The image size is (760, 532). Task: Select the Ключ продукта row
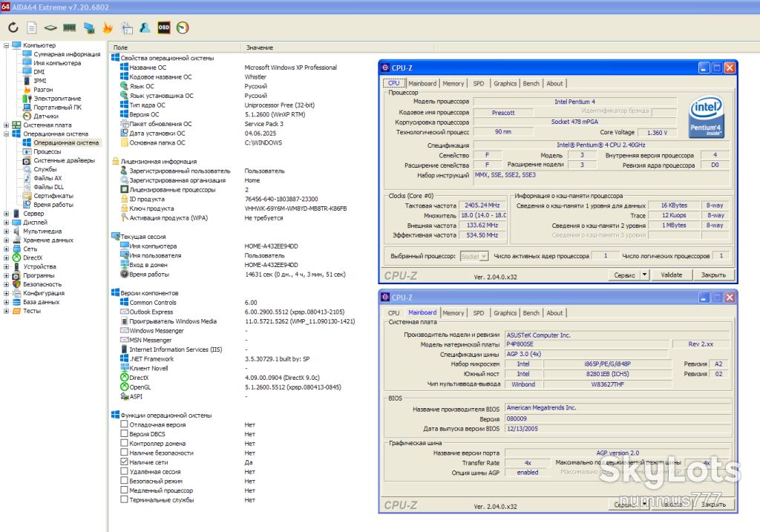(x=234, y=208)
